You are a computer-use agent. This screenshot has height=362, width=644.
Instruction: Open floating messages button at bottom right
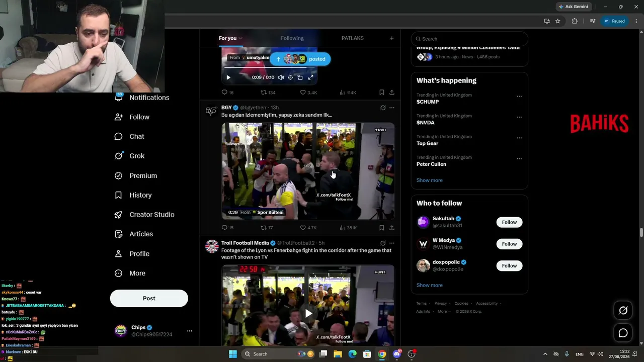pyautogui.click(x=623, y=333)
